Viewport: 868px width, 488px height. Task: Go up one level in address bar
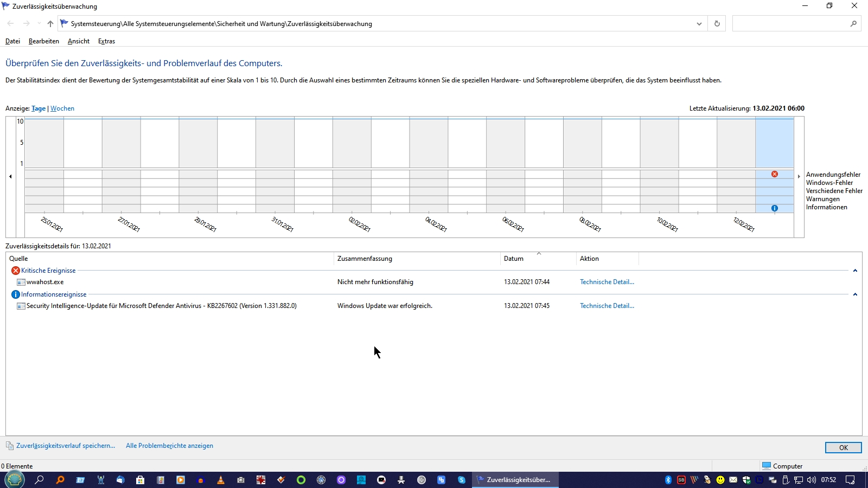click(50, 24)
